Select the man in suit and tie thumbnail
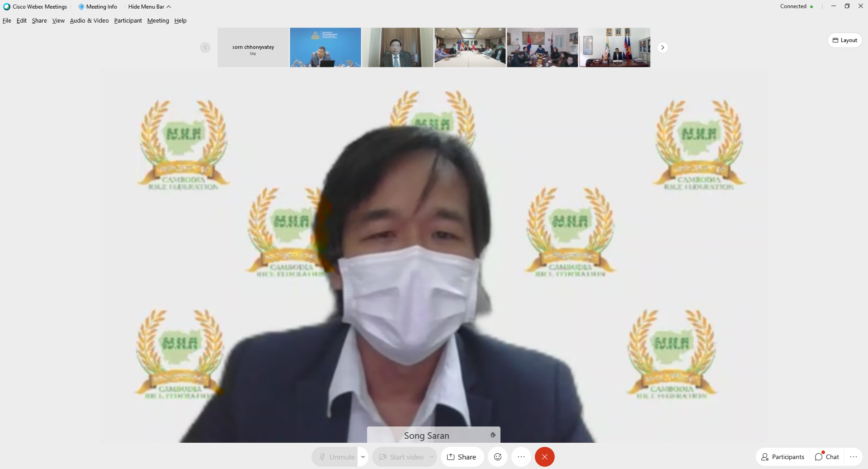The width and height of the screenshot is (868, 469). [x=398, y=47]
